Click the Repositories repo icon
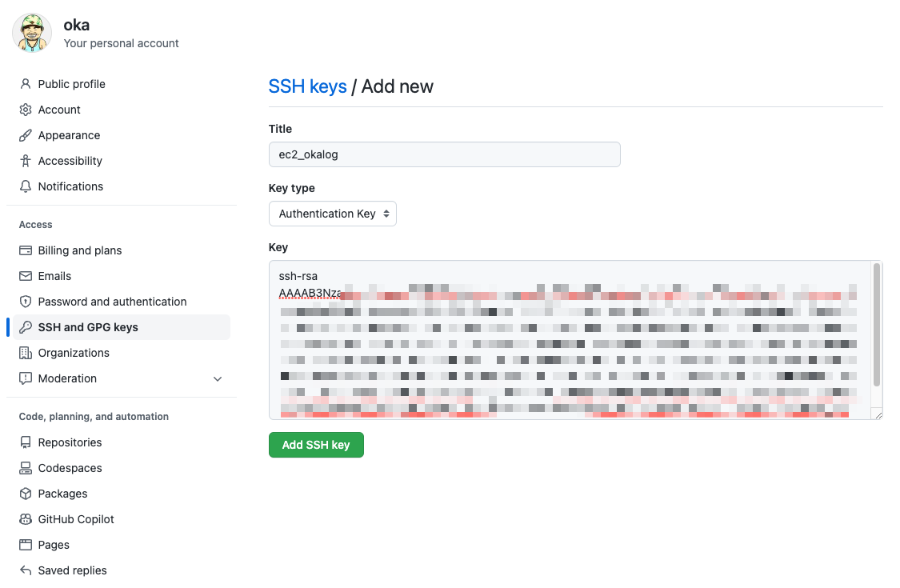900x588 pixels. coord(26,442)
